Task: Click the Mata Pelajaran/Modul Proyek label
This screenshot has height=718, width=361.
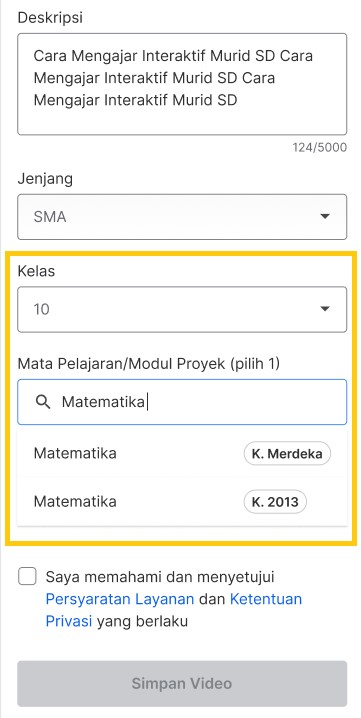Action: coord(148,364)
